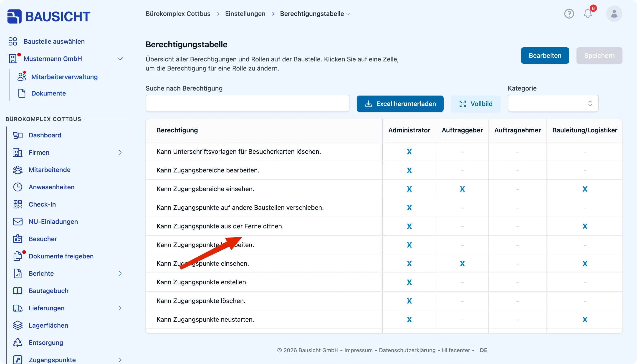The width and height of the screenshot is (637, 364).
Task: Toggle Auftraggeber X for Zugangspunkte einsehen
Action: point(462,263)
